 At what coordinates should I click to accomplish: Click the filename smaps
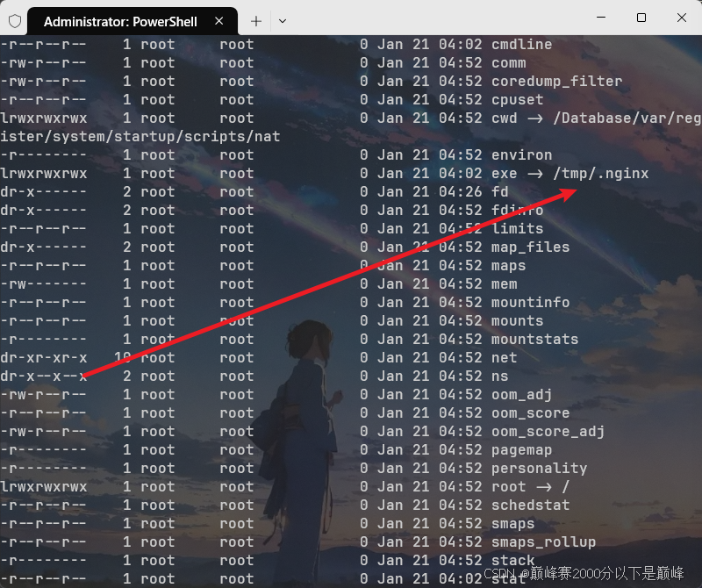pos(513,524)
